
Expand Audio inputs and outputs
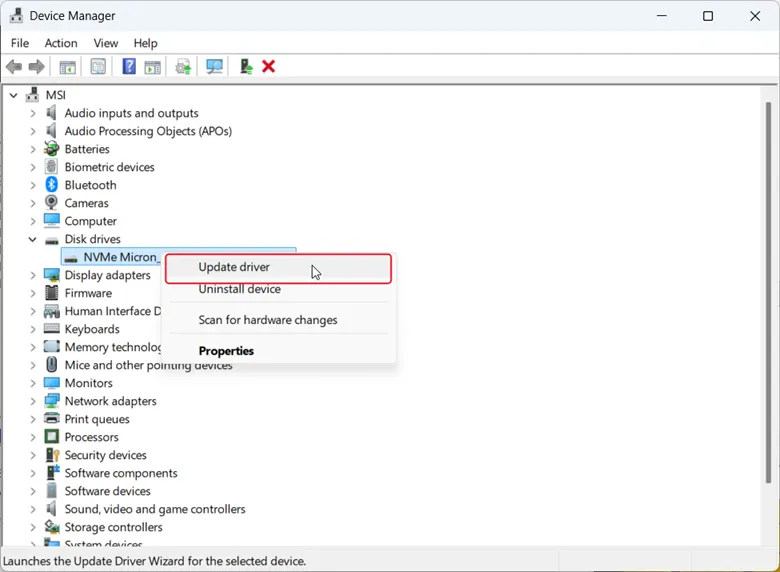pos(33,113)
